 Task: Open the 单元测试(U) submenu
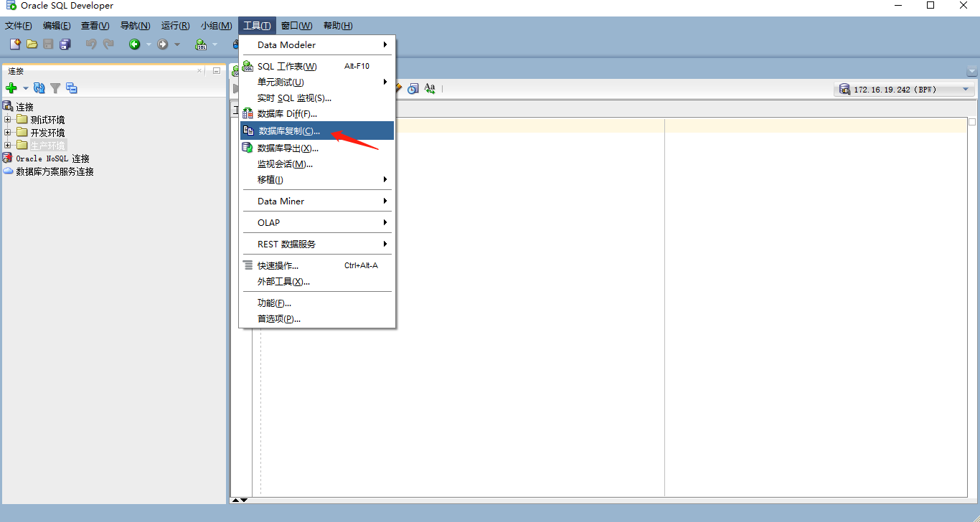tap(317, 82)
